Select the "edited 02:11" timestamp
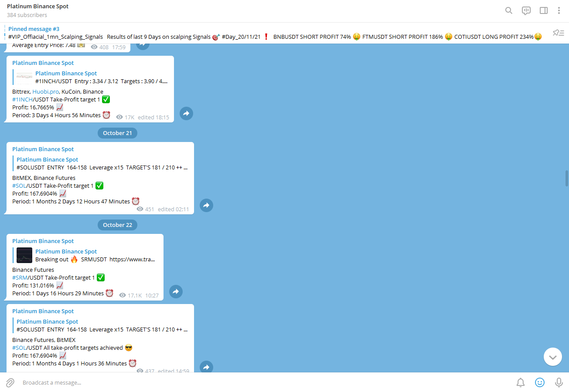Screen dimensions: 569x392 pyautogui.click(x=174, y=209)
